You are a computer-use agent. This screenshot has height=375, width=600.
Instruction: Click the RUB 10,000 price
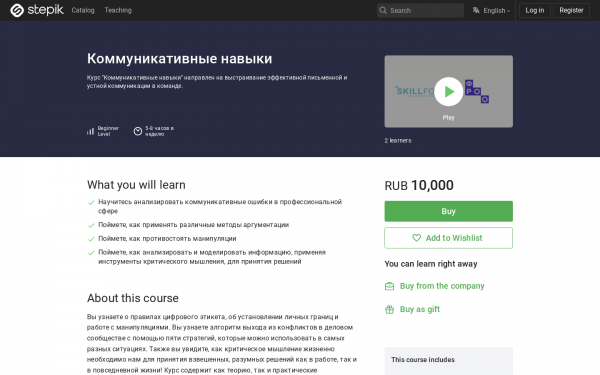(x=419, y=186)
